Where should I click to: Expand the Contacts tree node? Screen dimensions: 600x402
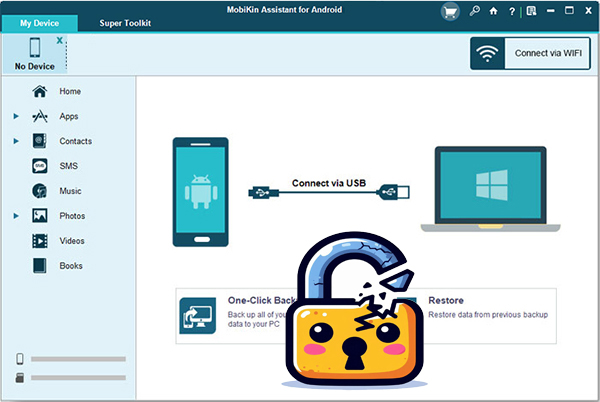tap(16, 141)
